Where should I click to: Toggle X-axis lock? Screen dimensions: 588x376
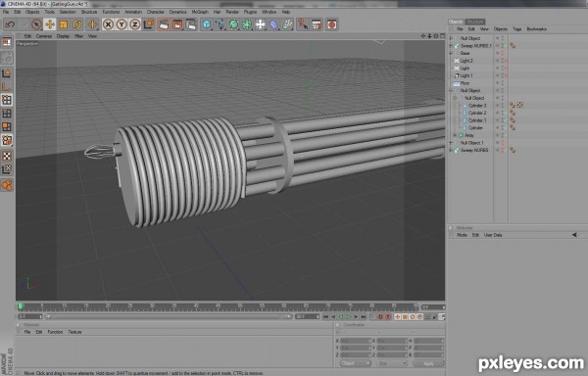[x=108, y=24]
